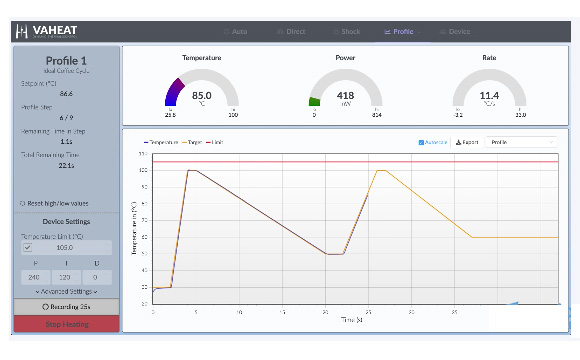
Task: Click the VAHEAT logo icon
Action: click(x=22, y=31)
